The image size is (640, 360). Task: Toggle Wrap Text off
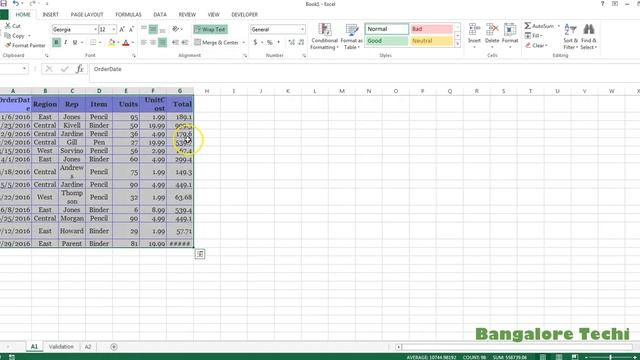211,29
